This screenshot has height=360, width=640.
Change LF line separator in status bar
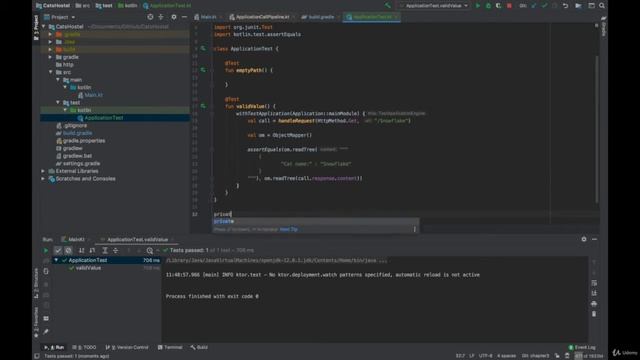coord(472,356)
